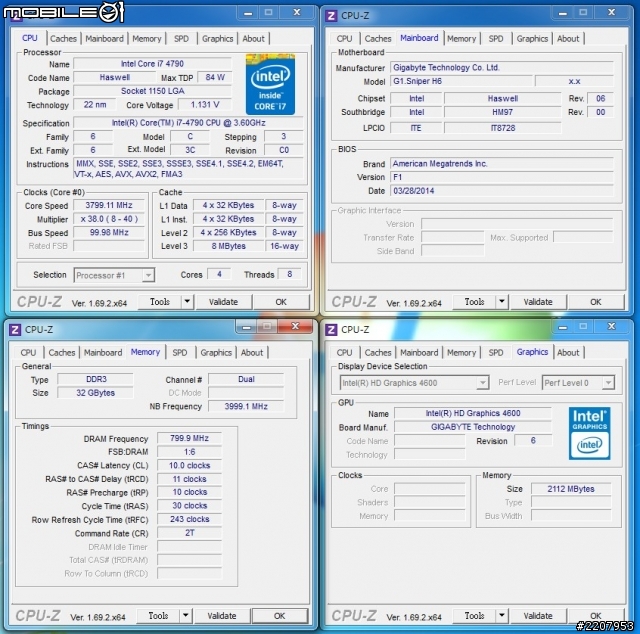Click the Southbridge value HM97

[x=502, y=112]
